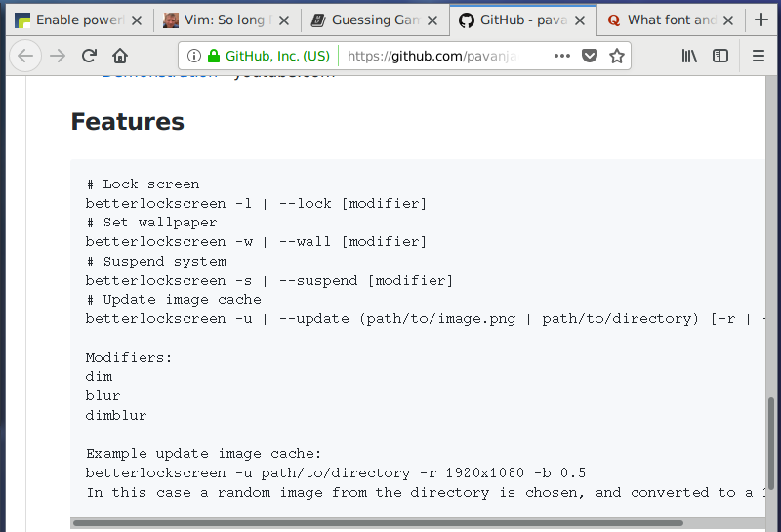Switch to the Enable power tab

pyautogui.click(x=76, y=20)
